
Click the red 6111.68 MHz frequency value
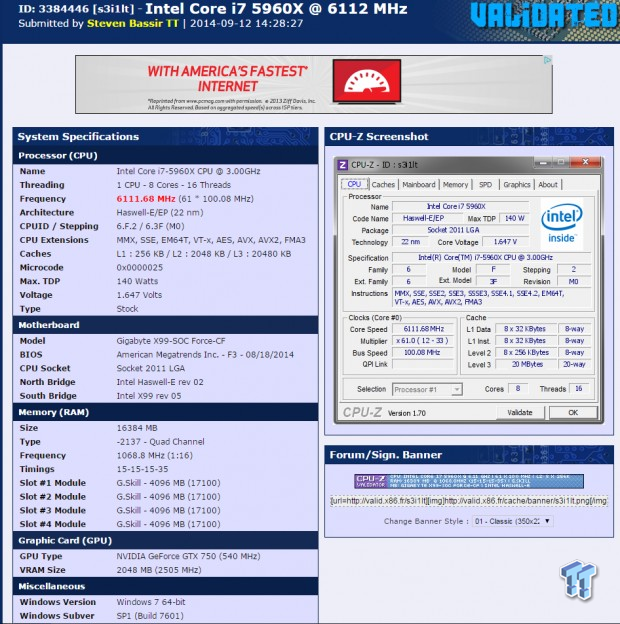[146, 199]
